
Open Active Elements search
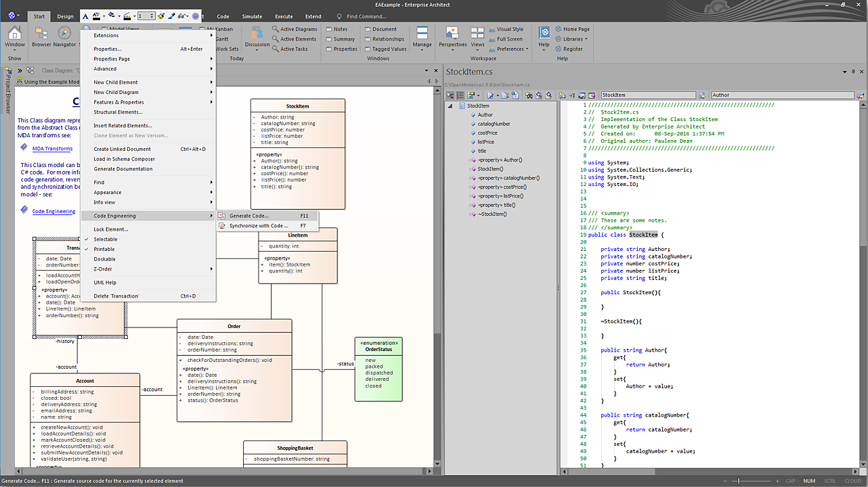(294, 39)
